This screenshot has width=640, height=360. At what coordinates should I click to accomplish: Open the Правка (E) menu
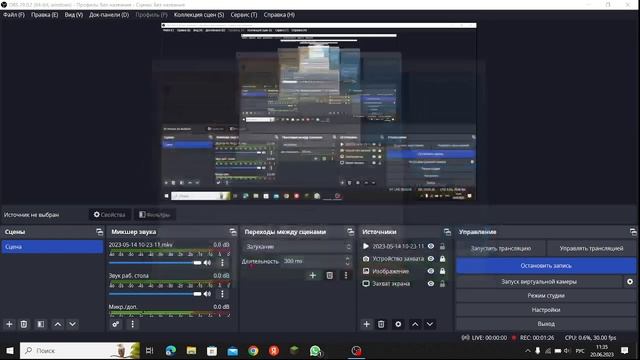[44, 15]
